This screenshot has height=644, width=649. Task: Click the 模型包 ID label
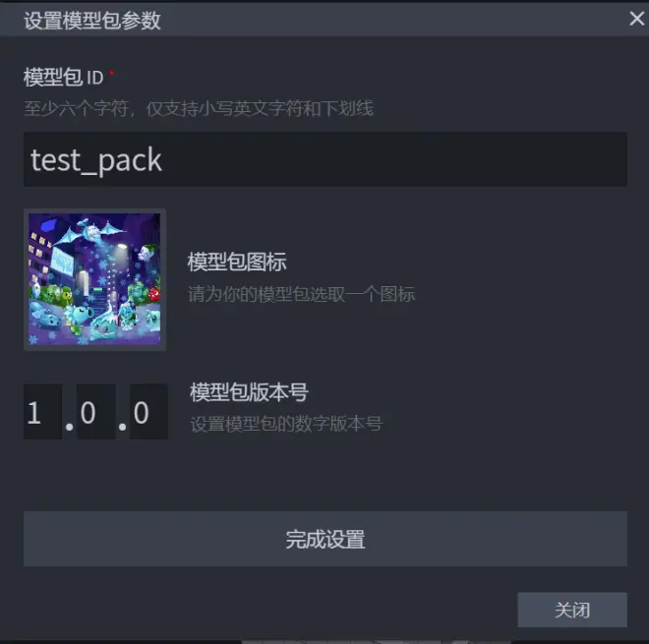coord(63,77)
